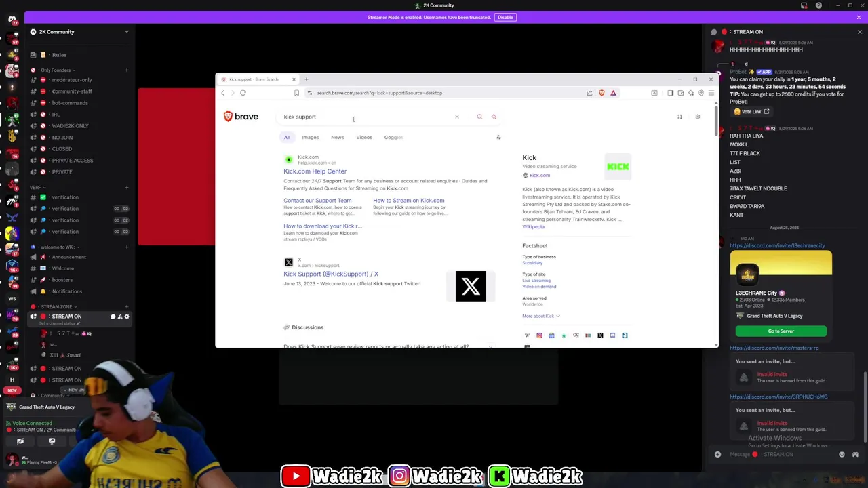Toggle camera in Discord voice panel
The width and height of the screenshot is (868, 488).
click(20, 441)
